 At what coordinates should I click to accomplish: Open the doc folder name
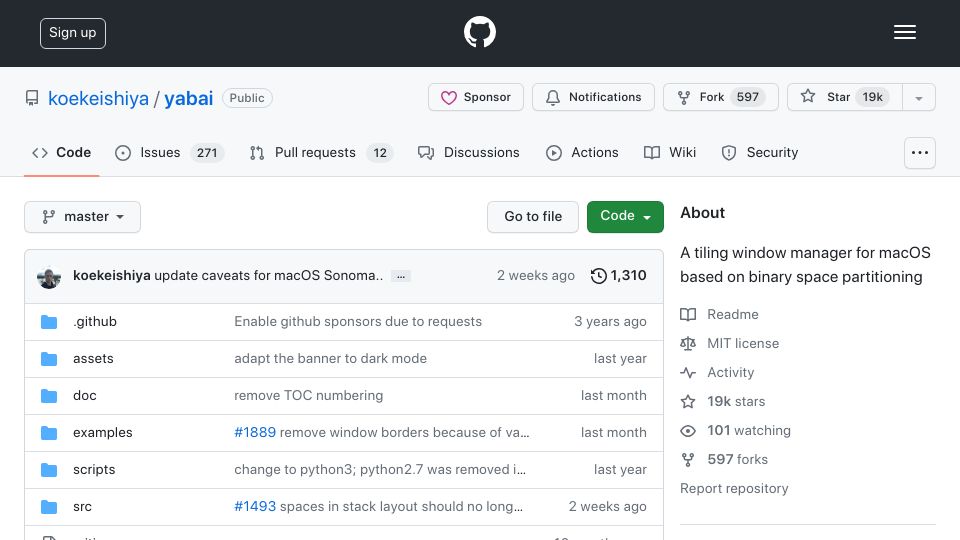(84, 396)
